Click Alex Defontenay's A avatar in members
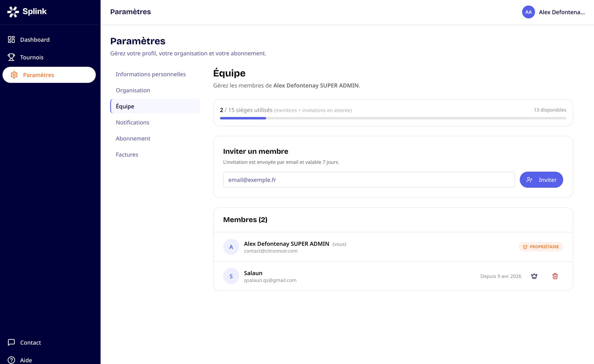Image resolution: width=594 pixels, height=364 pixels. click(231, 247)
